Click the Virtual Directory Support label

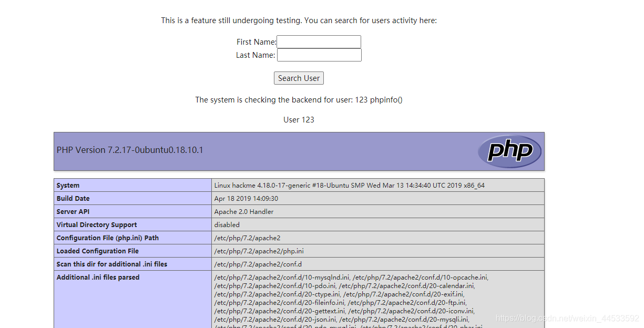point(97,224)
